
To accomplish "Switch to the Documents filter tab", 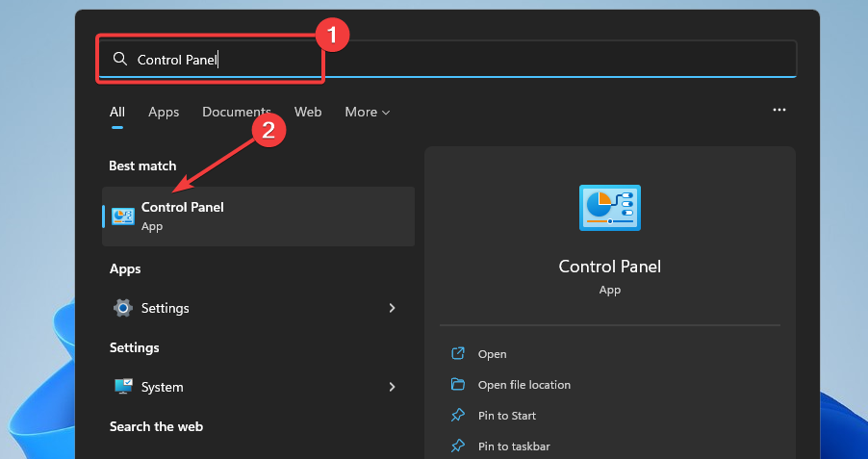I will [237, 112].
